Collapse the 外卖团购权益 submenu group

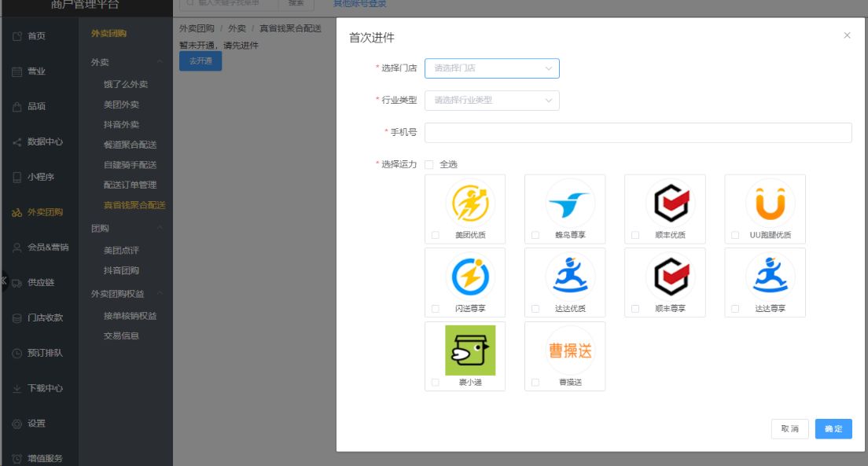[x=160, y=293]
